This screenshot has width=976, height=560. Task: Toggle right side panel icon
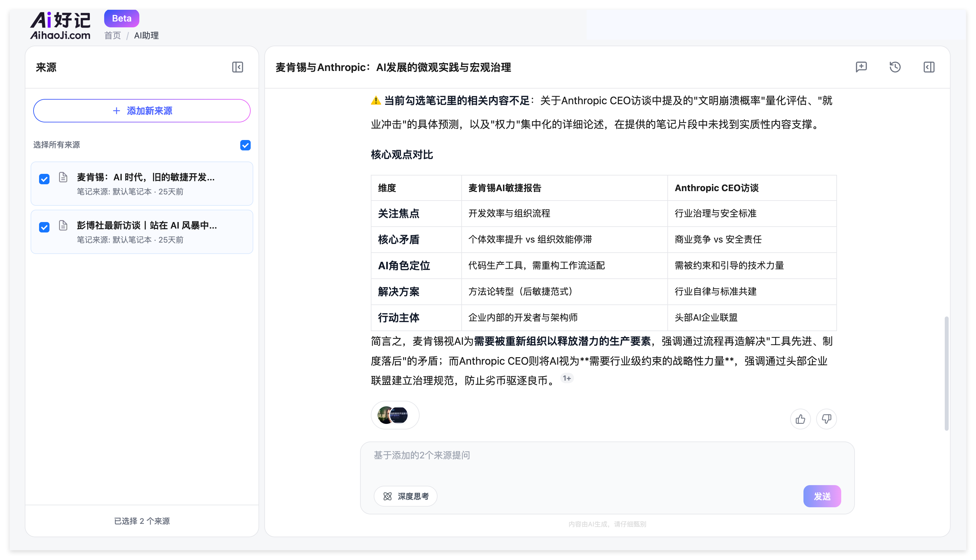click(x=929, y=67)
